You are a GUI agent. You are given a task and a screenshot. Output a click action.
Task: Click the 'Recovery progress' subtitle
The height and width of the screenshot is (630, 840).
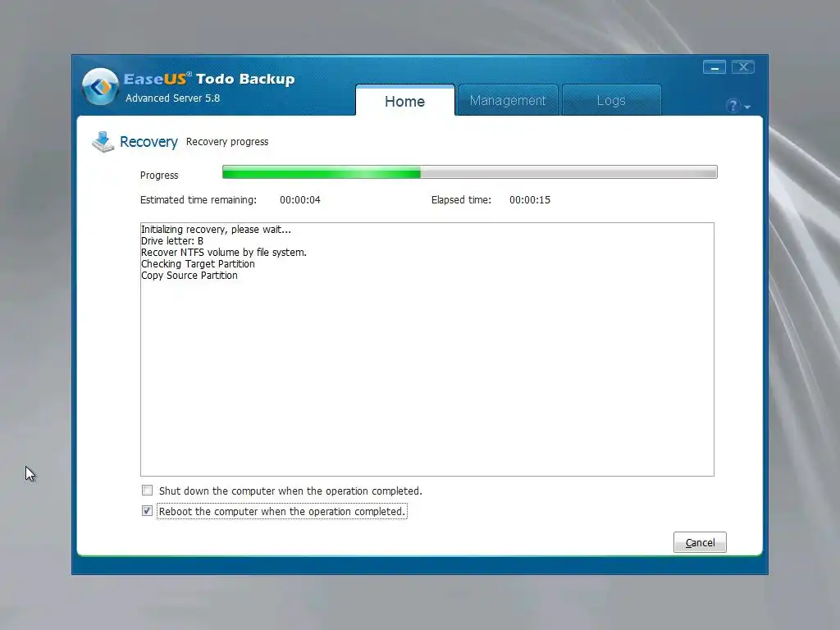tap(227, 142)
